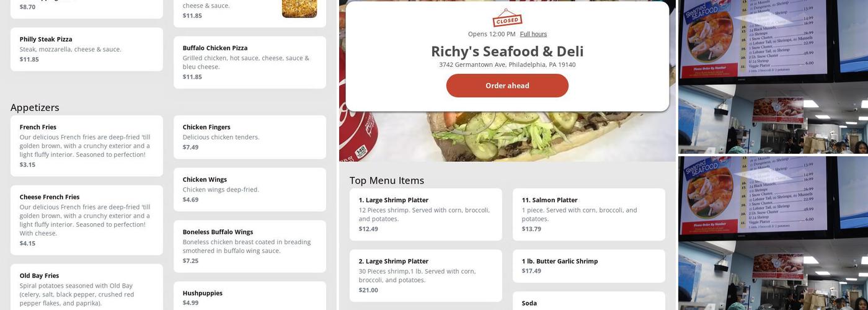The width and height of the screenshot is (868, 310).
Task: Open the top seafood menu board photo
Action: pyautogui.click(x=773, y=77)
